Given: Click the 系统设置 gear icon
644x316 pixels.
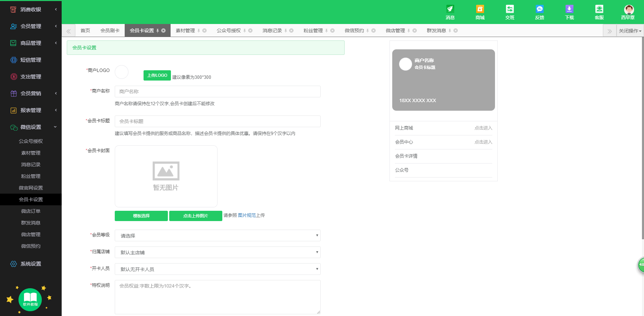Looking at the screenshot, I should pyautogui.click(x=13, y=264).
